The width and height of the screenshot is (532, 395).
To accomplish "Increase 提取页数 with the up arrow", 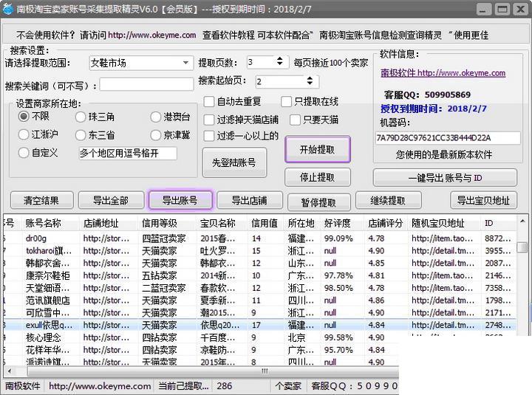I will tap(279, 59).
